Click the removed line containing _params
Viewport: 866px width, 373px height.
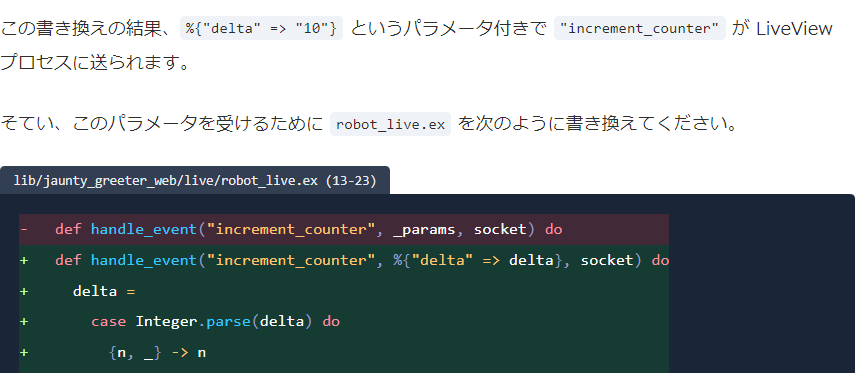pyautogui.click(x=344, y=229)
